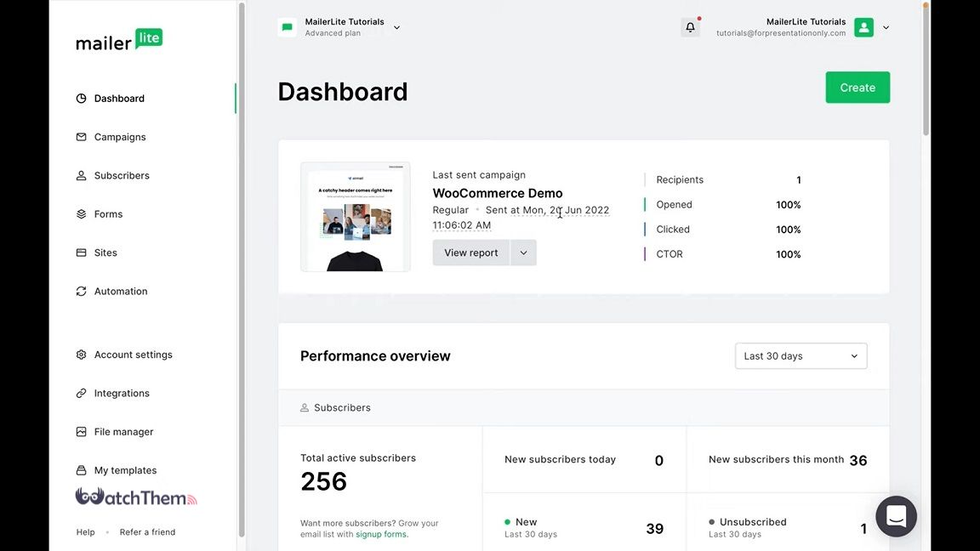Click the CTOR stat label

(669, 254)
